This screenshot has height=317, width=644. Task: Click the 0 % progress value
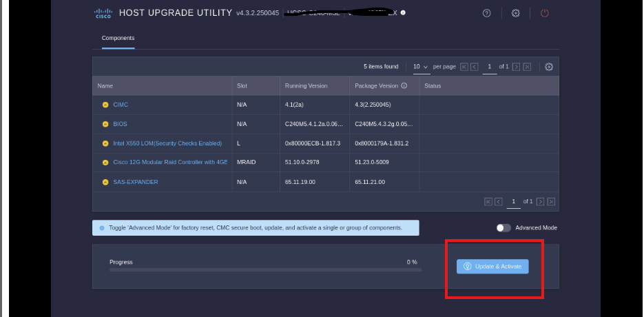pos(412,262)
